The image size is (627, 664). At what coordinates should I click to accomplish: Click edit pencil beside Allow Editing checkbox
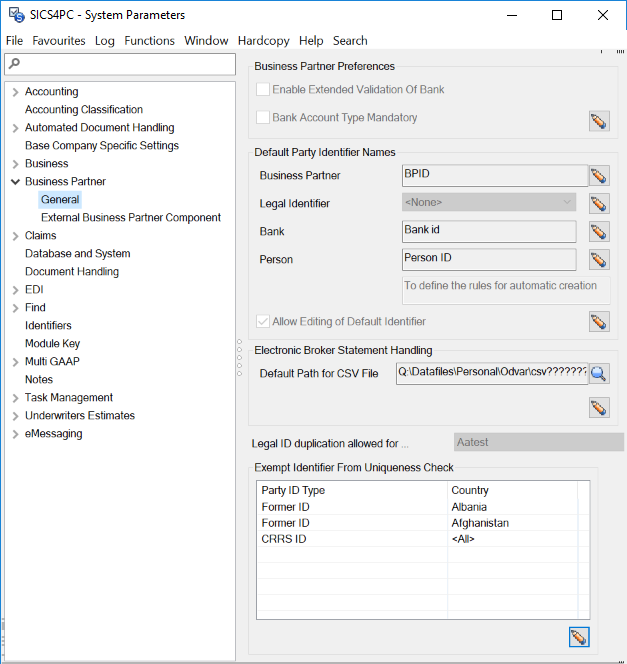(599, 321)
